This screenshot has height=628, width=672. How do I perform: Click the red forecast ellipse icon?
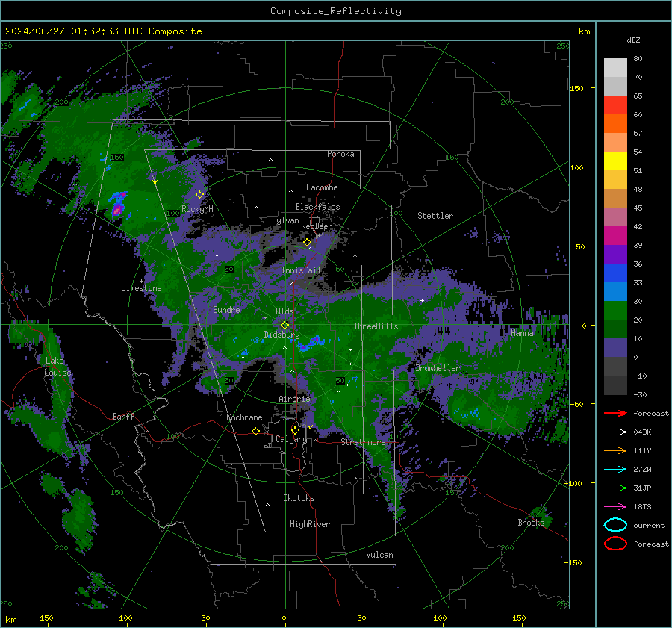tap(615, 544)
